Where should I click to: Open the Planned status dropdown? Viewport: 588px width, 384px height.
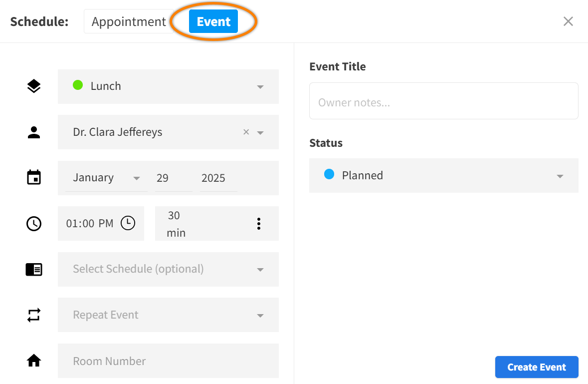click(560, 176)
